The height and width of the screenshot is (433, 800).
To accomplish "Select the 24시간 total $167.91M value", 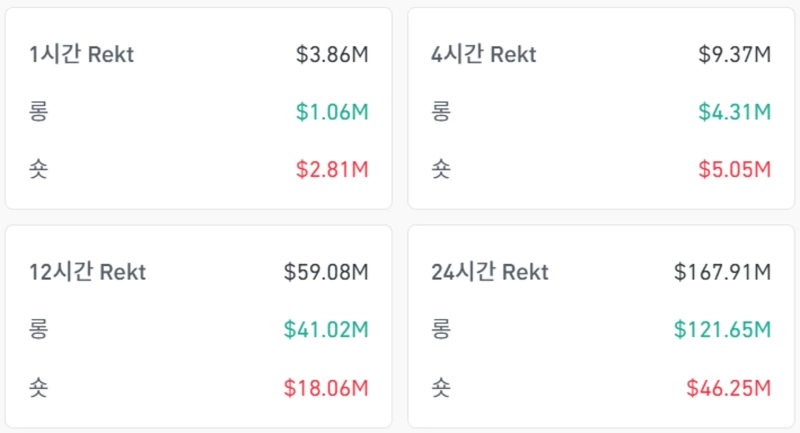I will [x=722, y=272].
